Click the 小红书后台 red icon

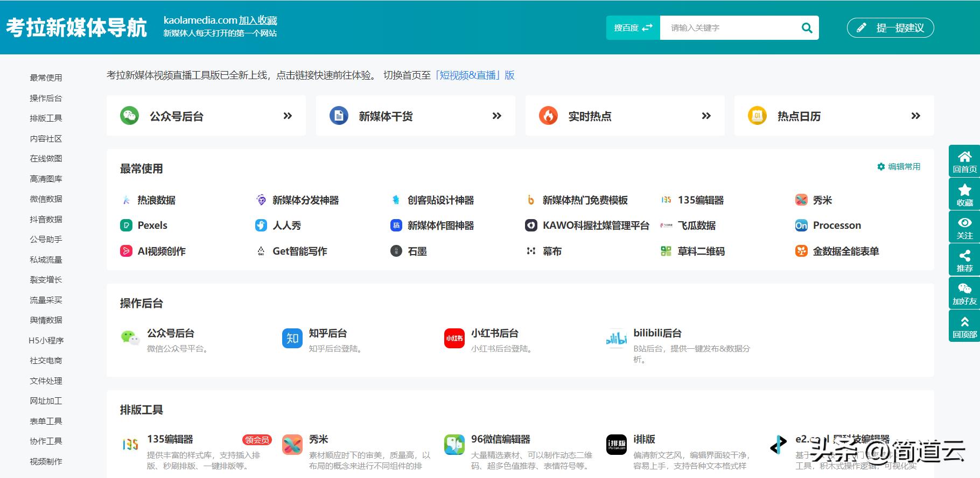coord(454,338)
